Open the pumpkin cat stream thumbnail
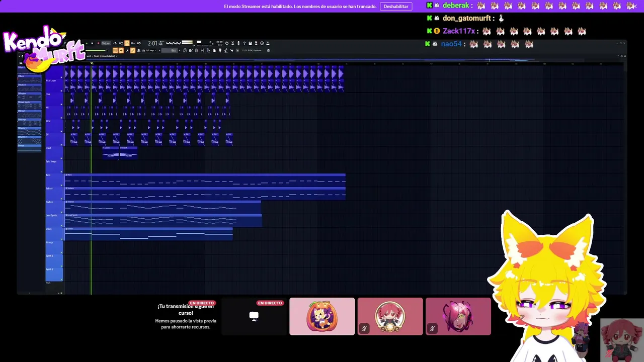Viewport: 644px width, 362px height. point(322,316)
